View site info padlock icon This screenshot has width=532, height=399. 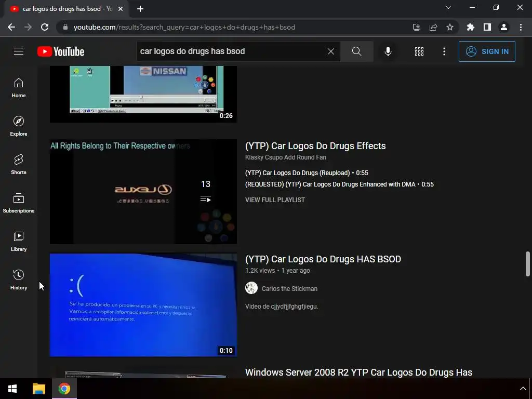65,27
